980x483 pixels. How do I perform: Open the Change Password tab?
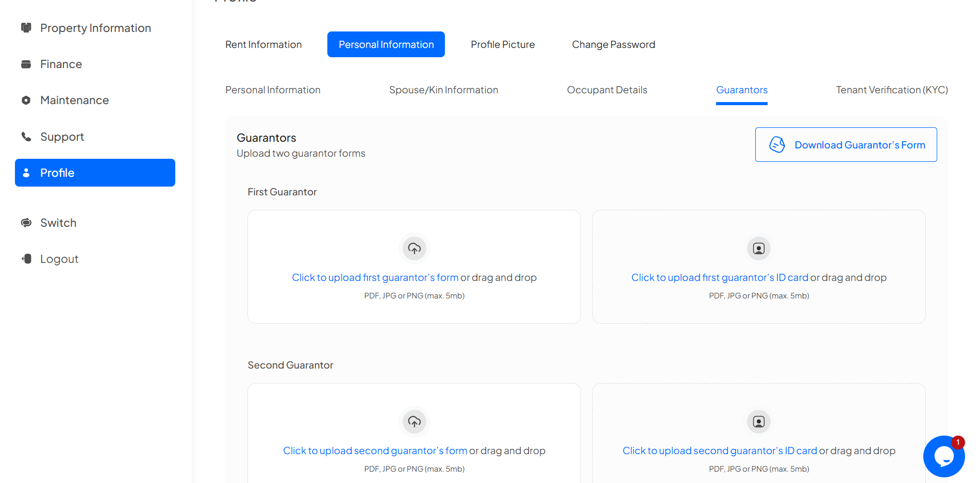(613, 44)
